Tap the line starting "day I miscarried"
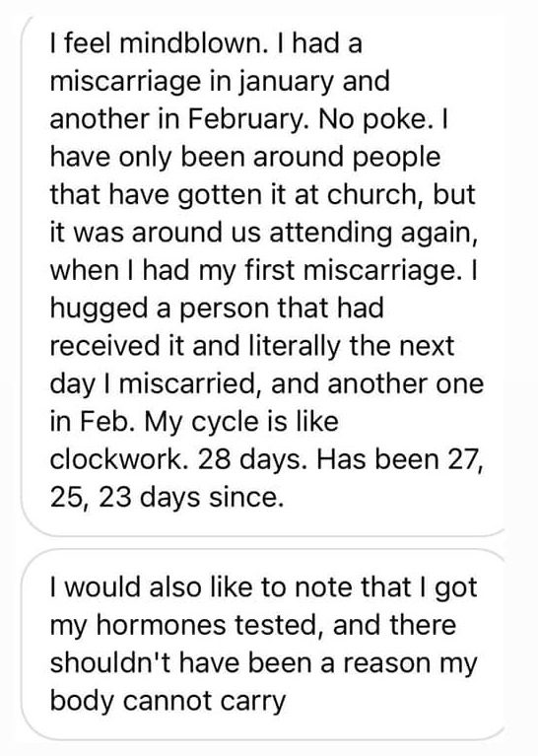This screenshot has width=538, height=756. [267, 384]
